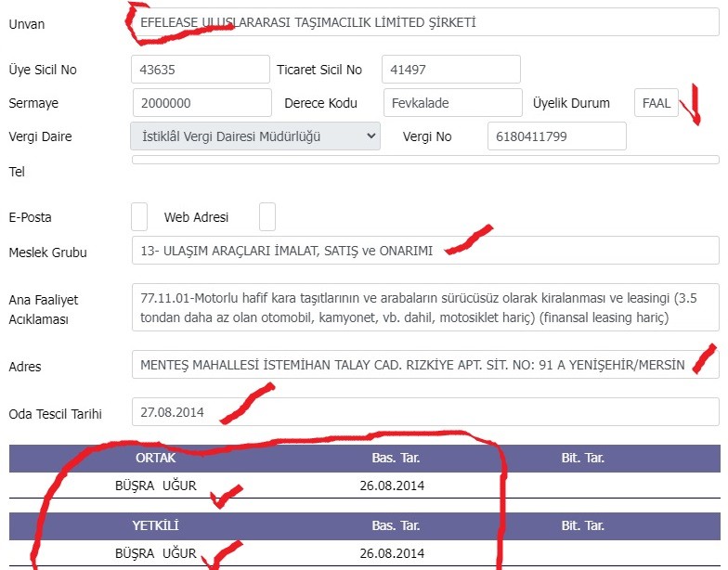Click the E-Posta label
The image size is (728, 570).
[x=30, y=217]
